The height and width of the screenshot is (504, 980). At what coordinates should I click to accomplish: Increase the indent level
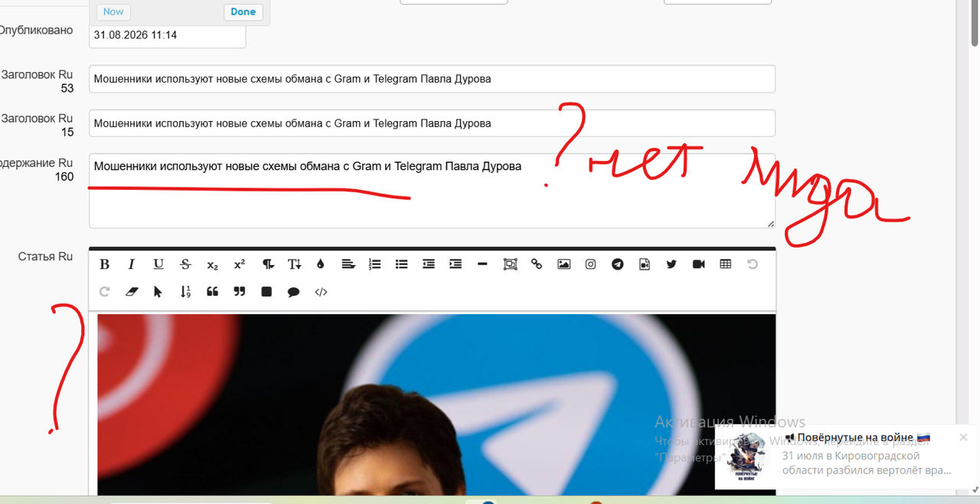(456, 264)
